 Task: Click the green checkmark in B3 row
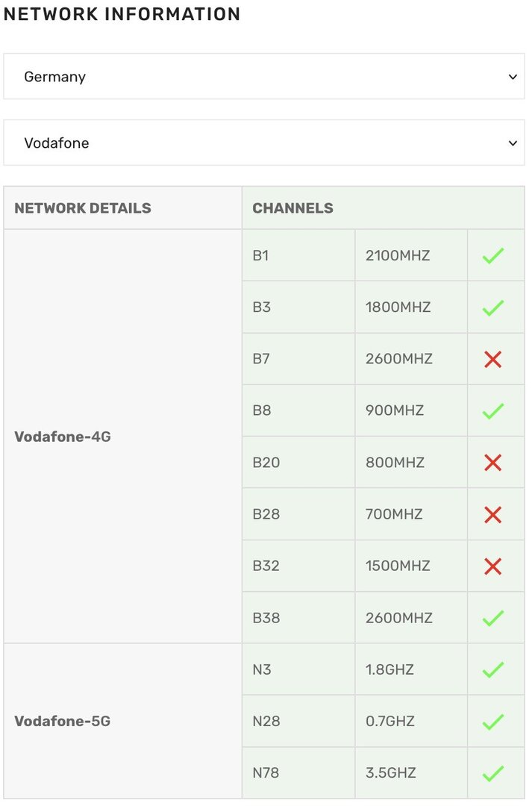[x=493, y=307]
